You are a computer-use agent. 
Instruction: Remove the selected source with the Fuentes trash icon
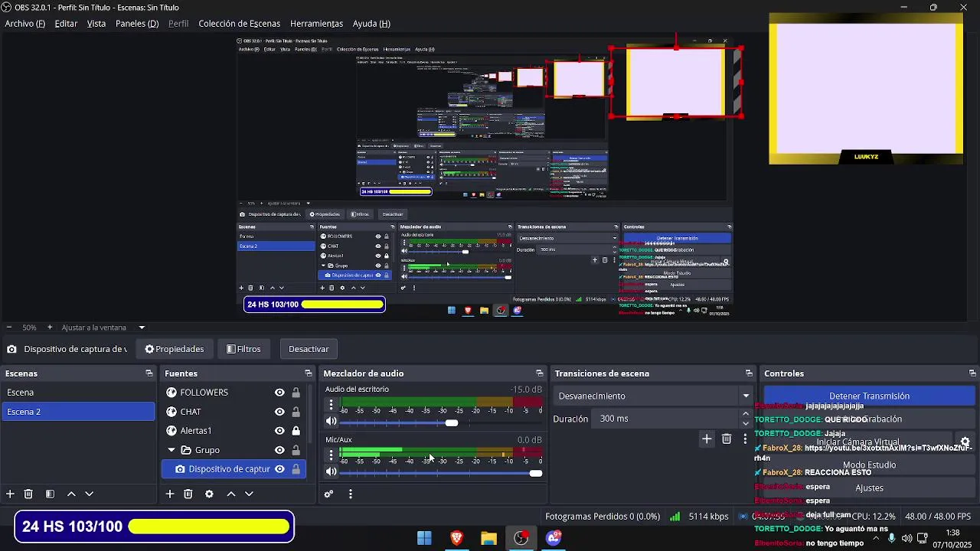[x=188, y=494]
